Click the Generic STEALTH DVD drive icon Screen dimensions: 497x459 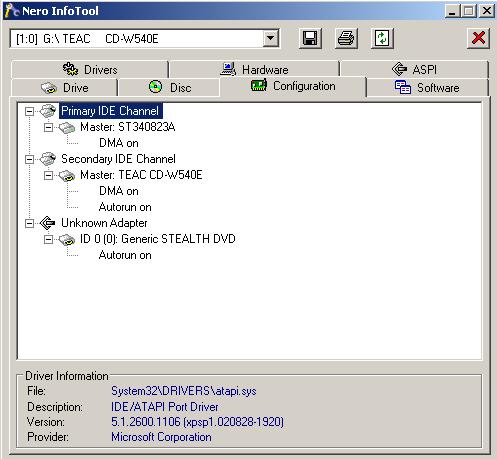pyautogui.click(x=67, y=240)
